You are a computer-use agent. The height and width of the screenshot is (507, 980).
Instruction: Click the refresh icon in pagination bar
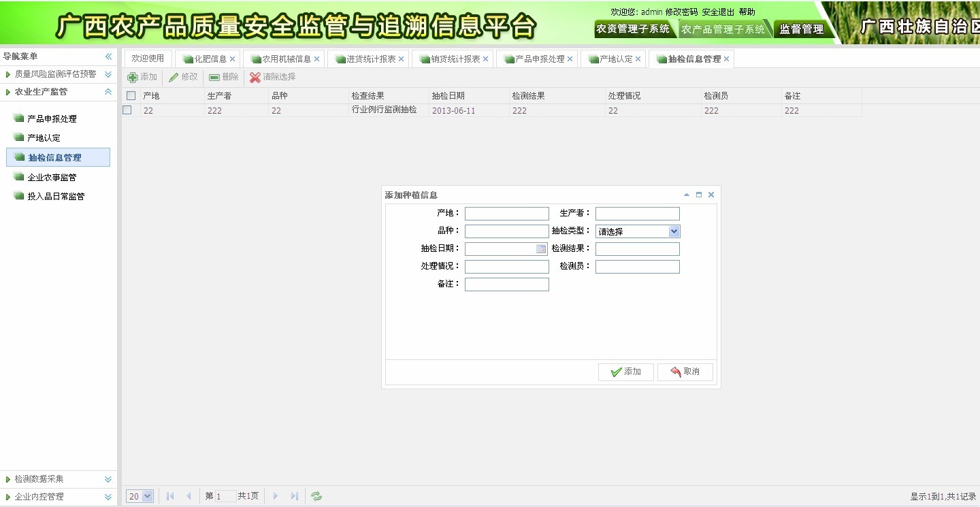point(316,496)
